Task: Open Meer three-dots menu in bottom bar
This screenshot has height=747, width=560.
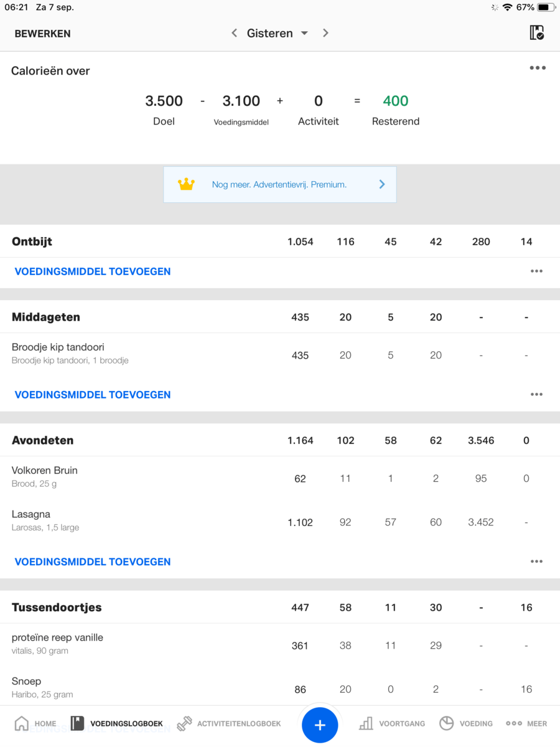Action: (514, 723)
